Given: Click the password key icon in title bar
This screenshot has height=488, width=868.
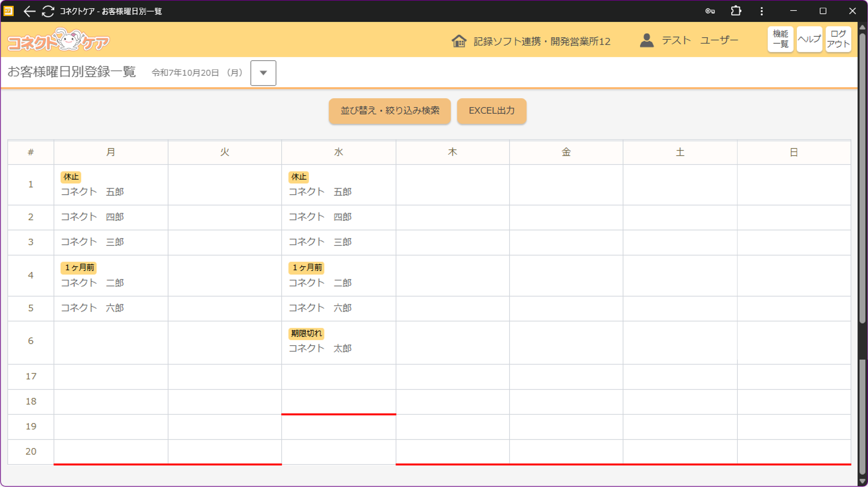Looking at the screenshot, I should [x=710, y=11].
